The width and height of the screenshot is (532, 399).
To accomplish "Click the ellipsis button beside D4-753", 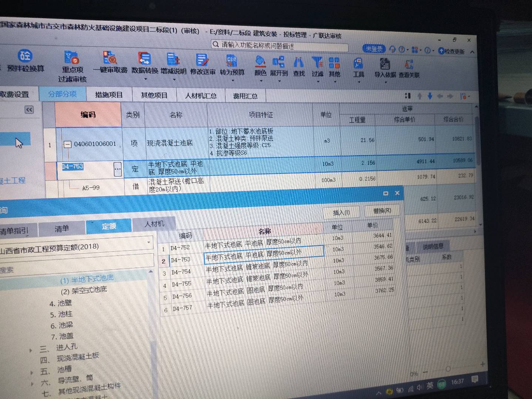I will [x=117, y=170].
